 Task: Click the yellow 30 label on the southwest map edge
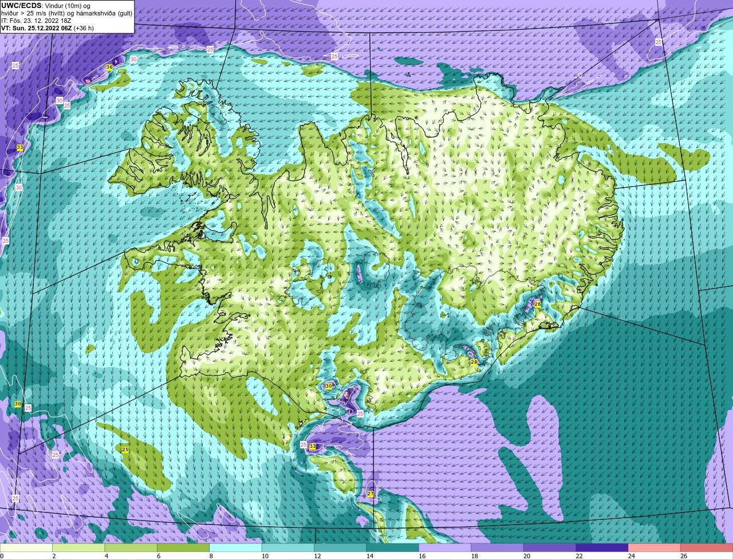click(18, 404)
